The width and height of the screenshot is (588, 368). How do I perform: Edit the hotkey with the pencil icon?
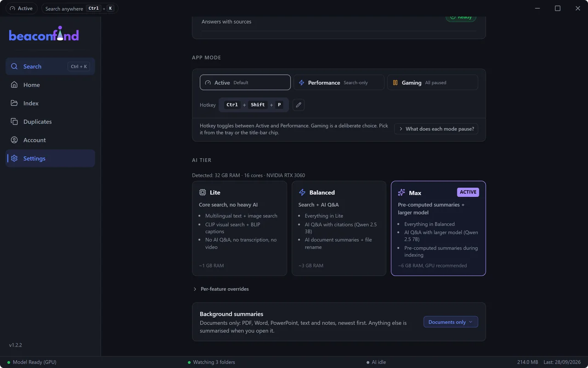(299, 105)
